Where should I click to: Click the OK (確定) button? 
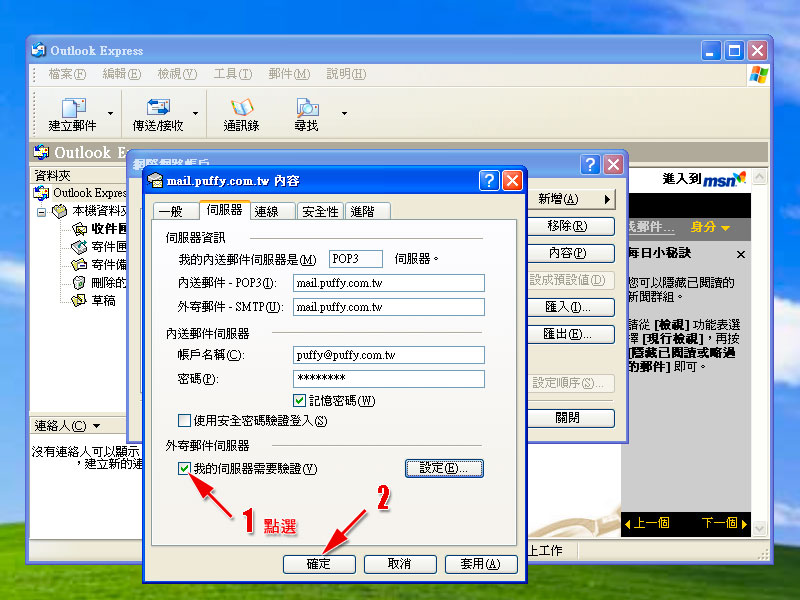point(319,564)
